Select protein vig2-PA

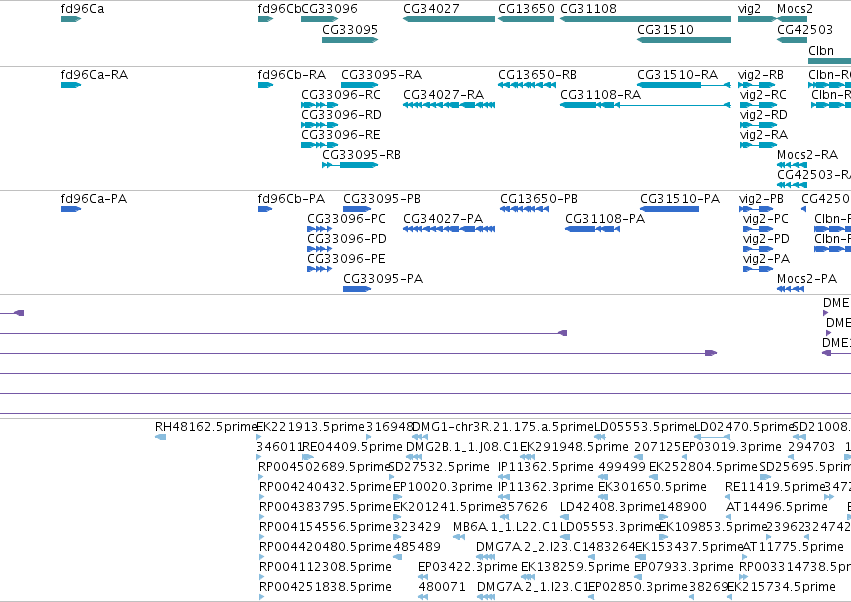[758, 269]
